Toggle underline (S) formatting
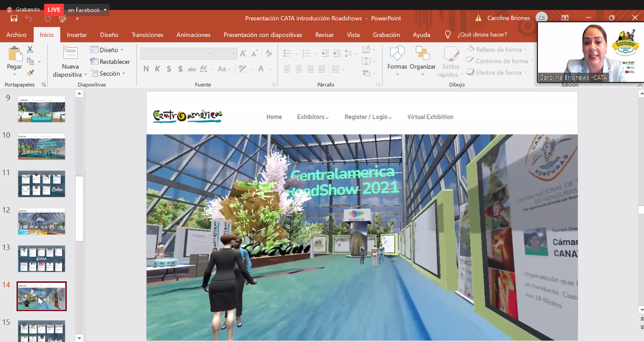Image resolution: width=644 pixels, height=342 pixels. click(x=169, y=69)
